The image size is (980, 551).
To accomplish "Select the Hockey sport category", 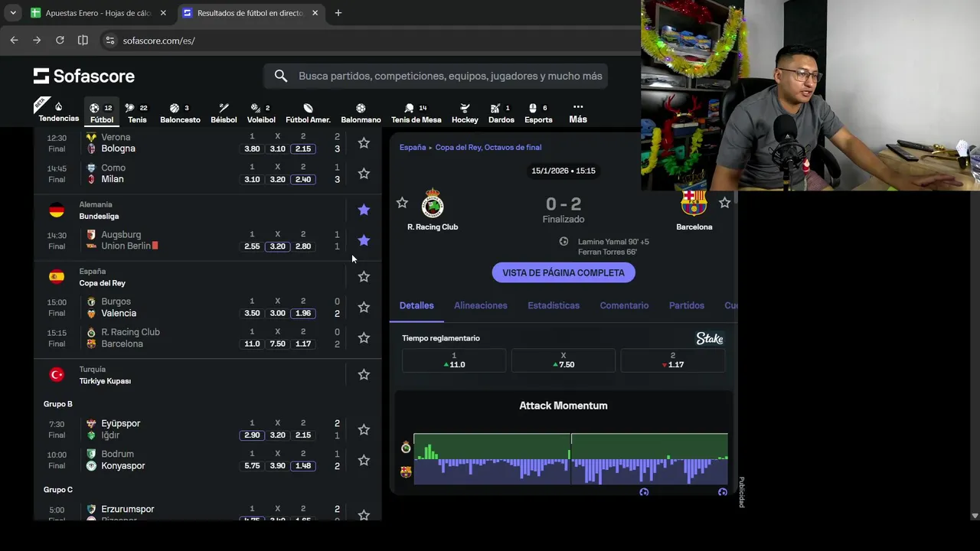I will coord(465,113).
